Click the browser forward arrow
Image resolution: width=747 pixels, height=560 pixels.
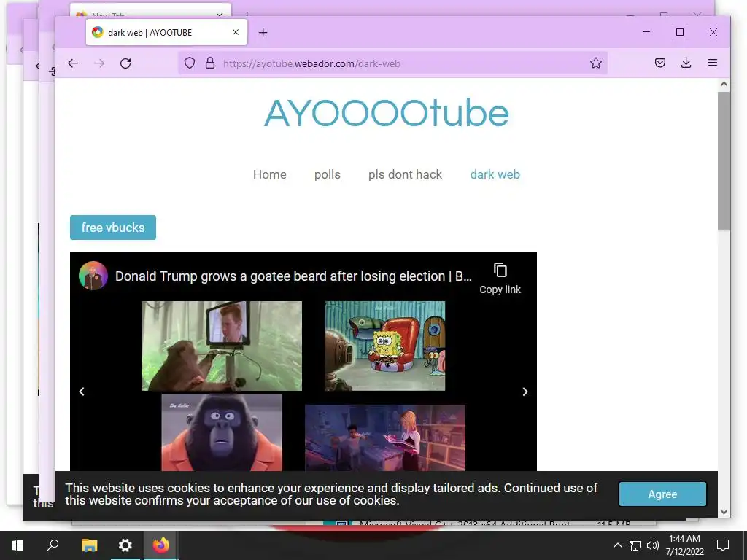pyautogui.click(x=99, y=63)
